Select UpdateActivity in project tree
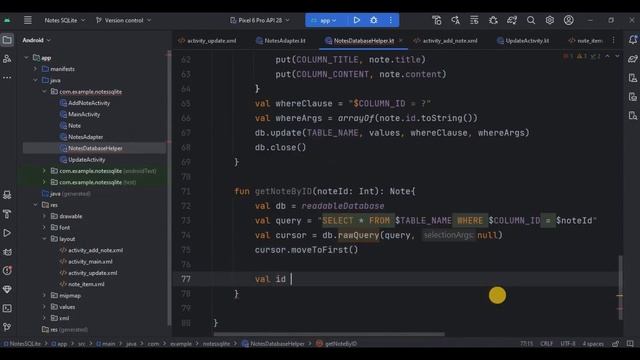The image size is (640, 360). (82, 160)
